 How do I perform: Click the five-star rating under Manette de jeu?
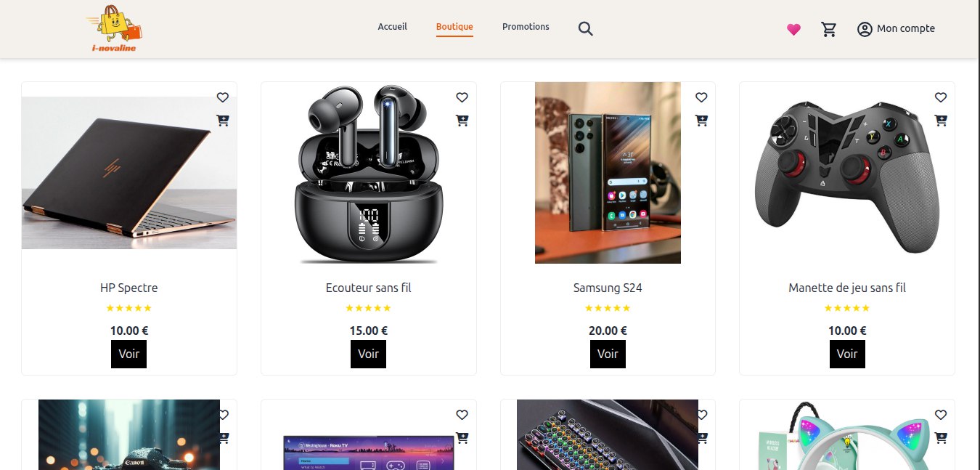click(846, 308)
